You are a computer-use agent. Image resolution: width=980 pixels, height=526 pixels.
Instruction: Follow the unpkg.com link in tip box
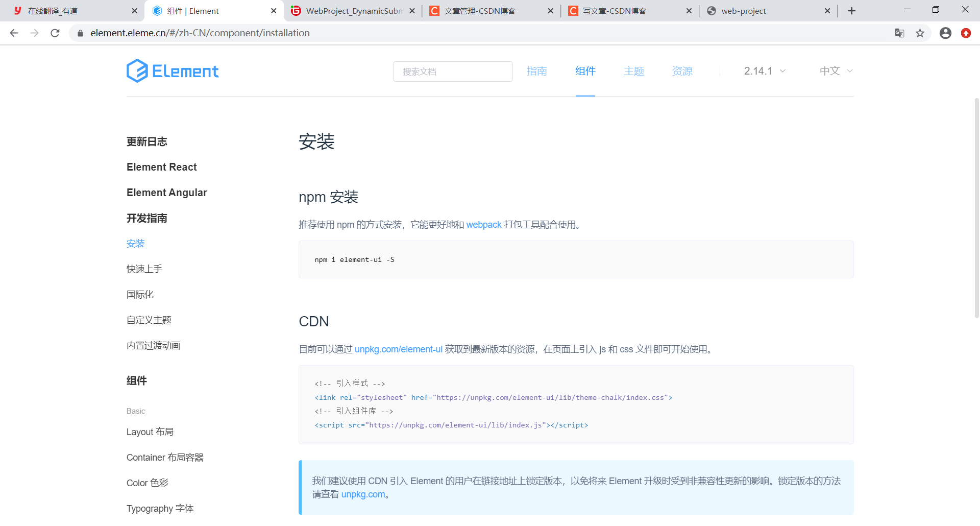click(x=363, y=494)
